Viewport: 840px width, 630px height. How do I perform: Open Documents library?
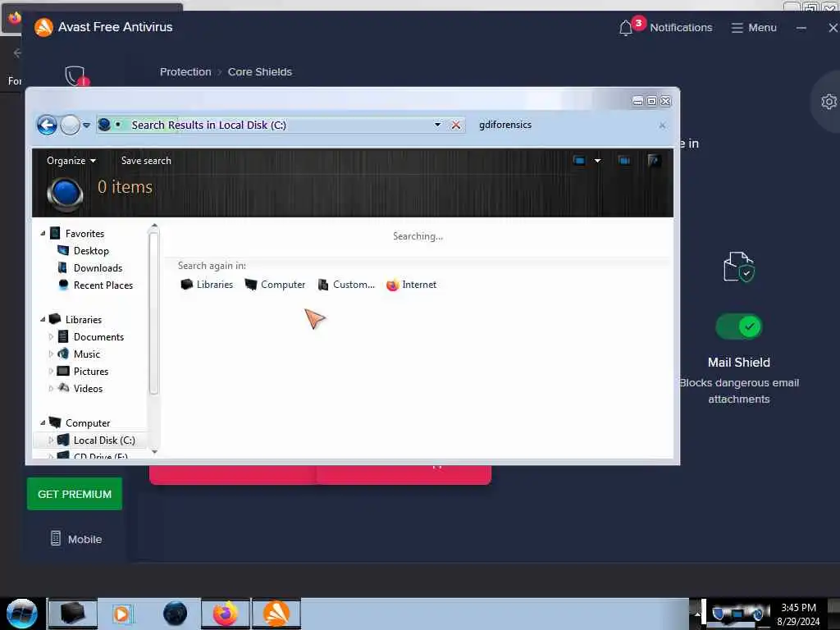98,337
